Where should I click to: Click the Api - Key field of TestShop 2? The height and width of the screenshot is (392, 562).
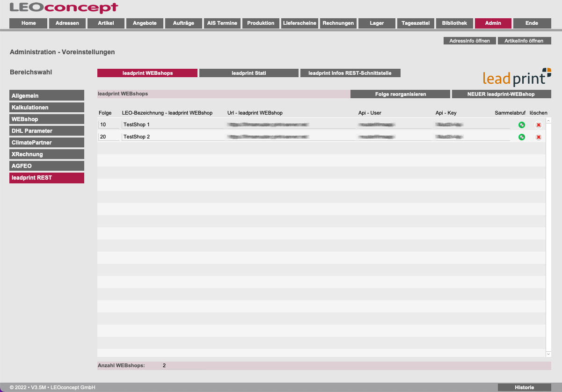tap(472, 137)
